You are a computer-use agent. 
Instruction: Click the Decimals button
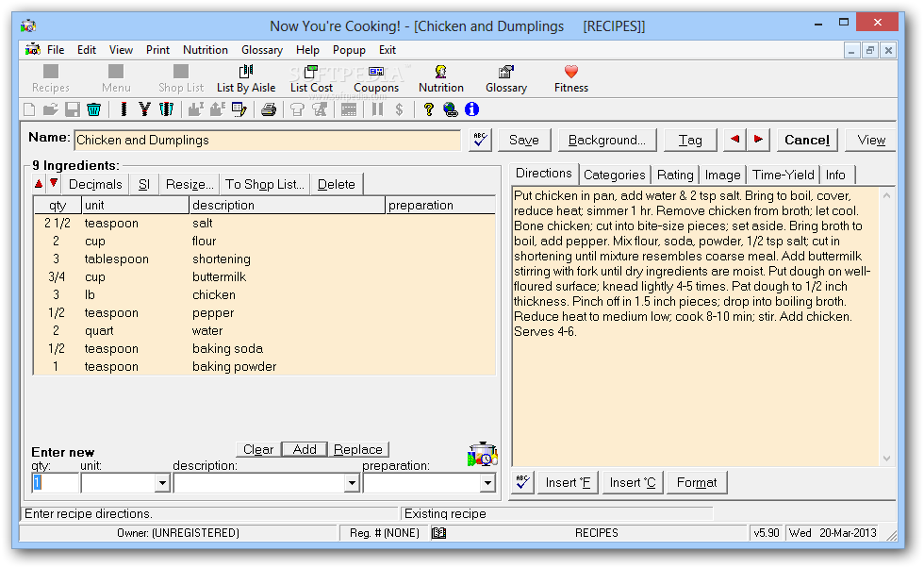point(95,184)
